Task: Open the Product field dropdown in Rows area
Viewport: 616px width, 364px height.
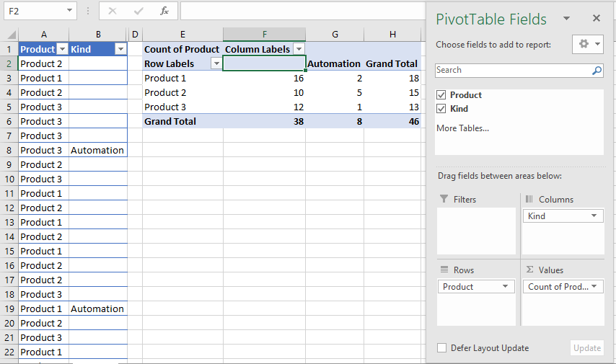Action: 505,287
